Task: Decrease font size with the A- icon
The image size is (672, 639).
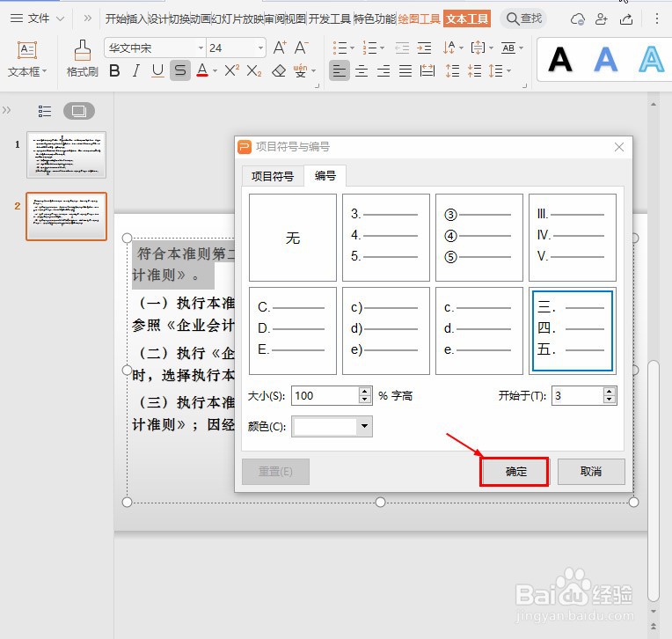Action: 302,48
